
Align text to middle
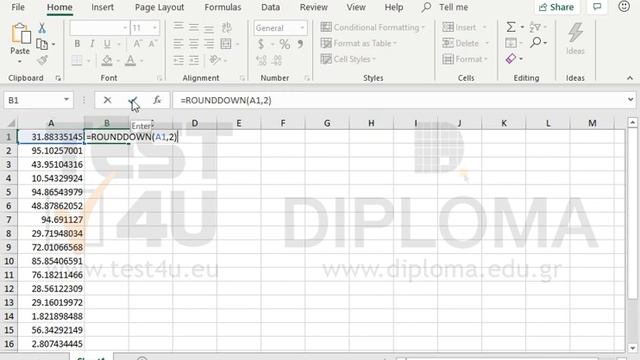193,27
